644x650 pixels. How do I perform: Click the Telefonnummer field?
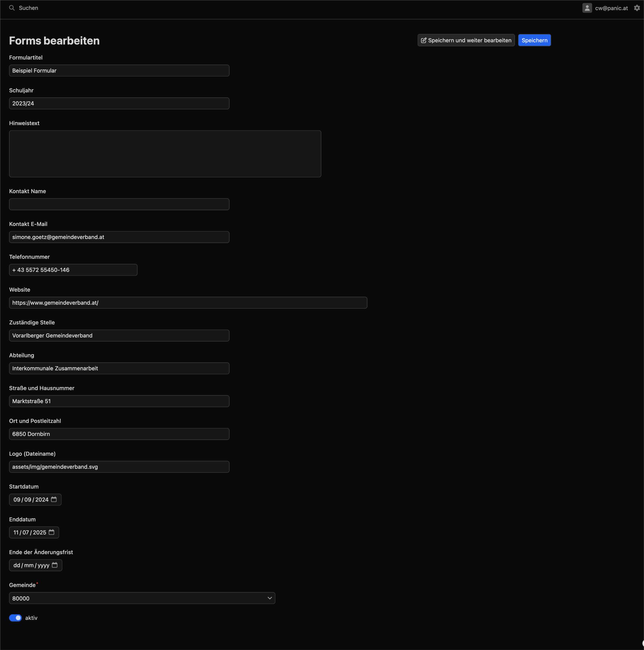73,270
